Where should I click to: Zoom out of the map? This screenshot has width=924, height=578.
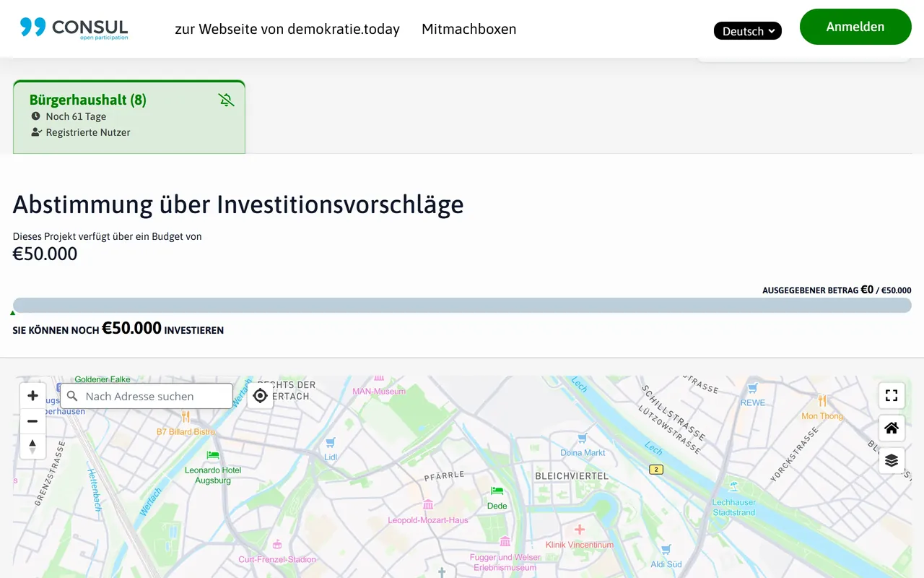tap(32, 421)
